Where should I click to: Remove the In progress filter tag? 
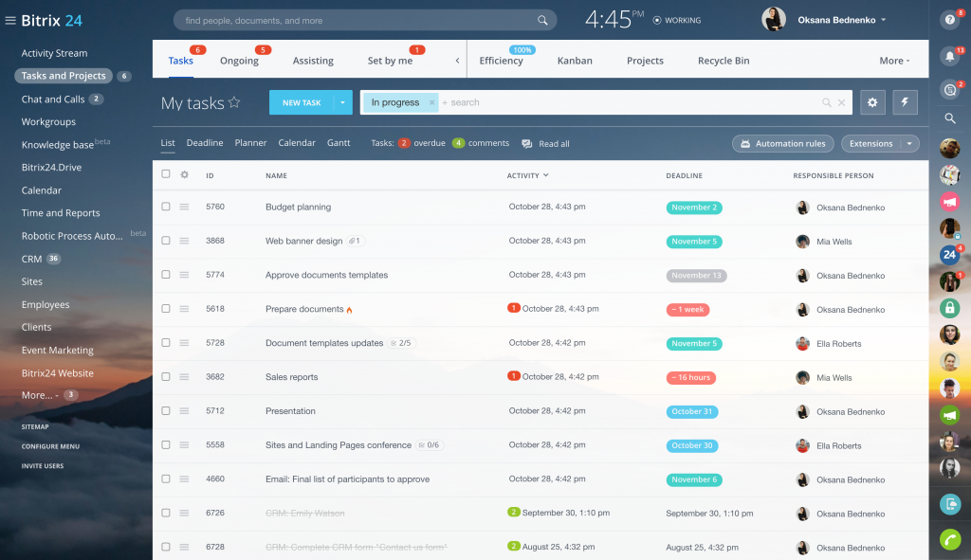[x=431, y=102]
